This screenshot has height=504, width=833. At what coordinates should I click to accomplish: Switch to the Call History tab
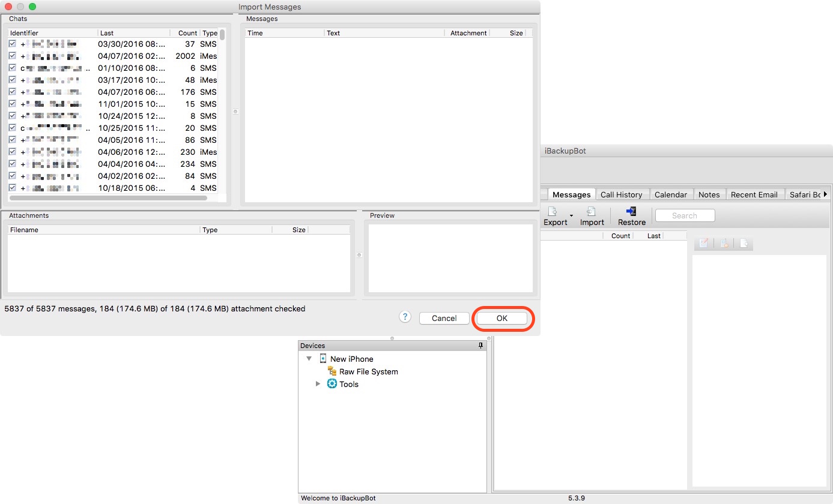point(622,194)
